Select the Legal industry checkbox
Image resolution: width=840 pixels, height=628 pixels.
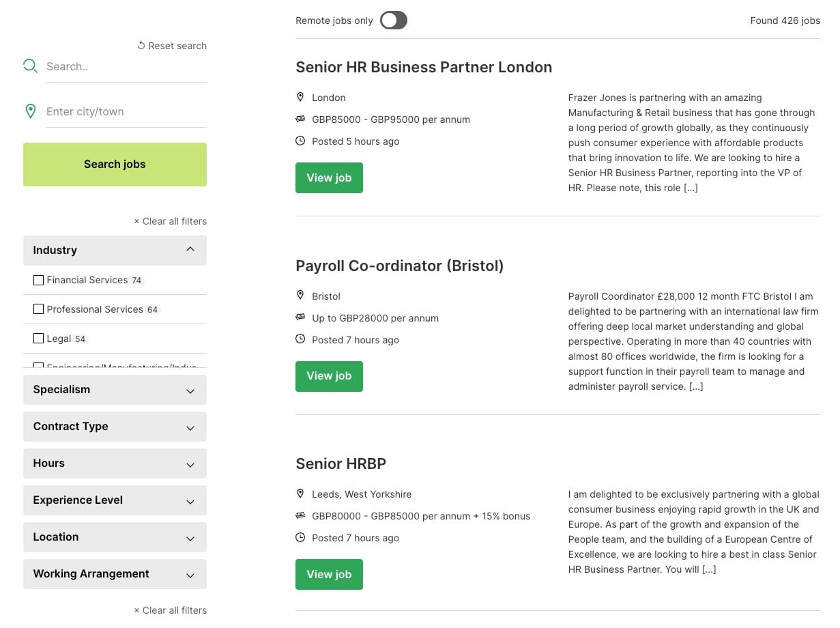(38, 339)
